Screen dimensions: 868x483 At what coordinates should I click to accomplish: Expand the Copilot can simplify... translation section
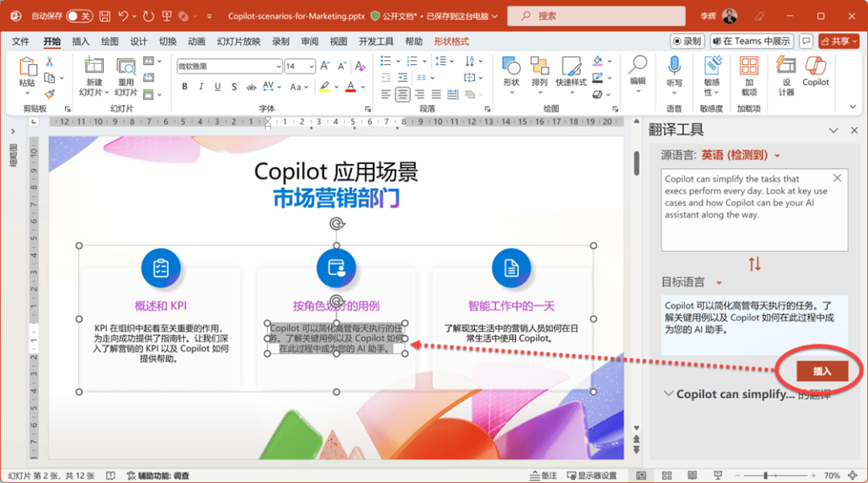tap(668, 393)
